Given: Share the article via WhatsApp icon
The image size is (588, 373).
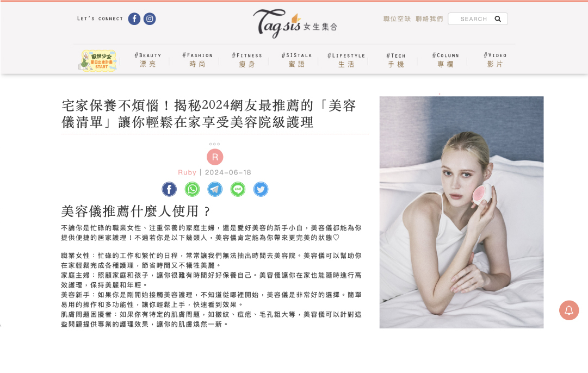Looking at the screenshot, I should (x=192, y=189).
